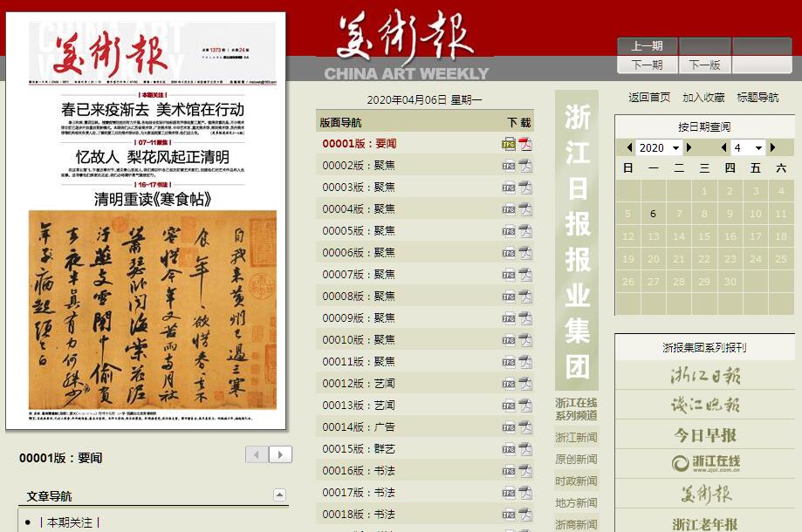This screenshot has height=532, width=802.
Task: Download JPG of page 00005 聚焦
Action: [508, 231]
